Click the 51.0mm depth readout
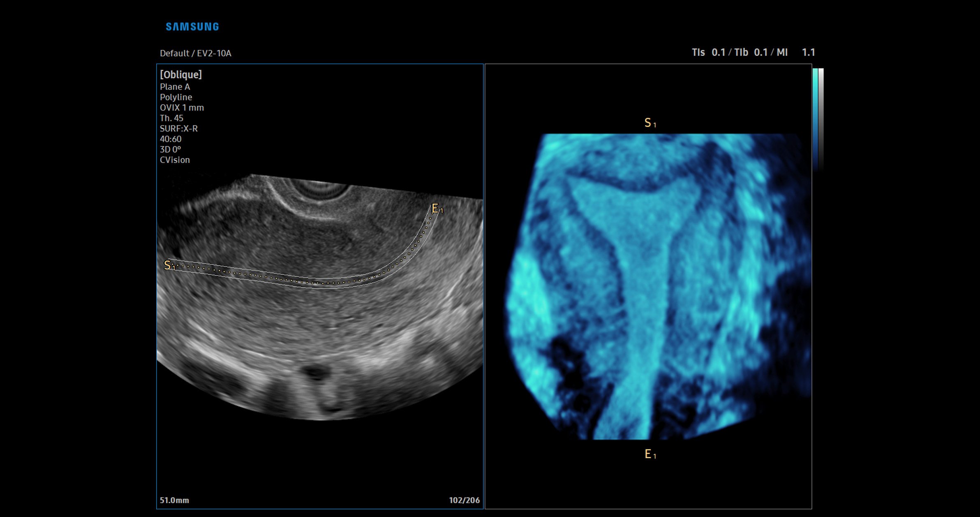Screen dimensions: 980x517 pyautogui.click(x=174, y=500)
